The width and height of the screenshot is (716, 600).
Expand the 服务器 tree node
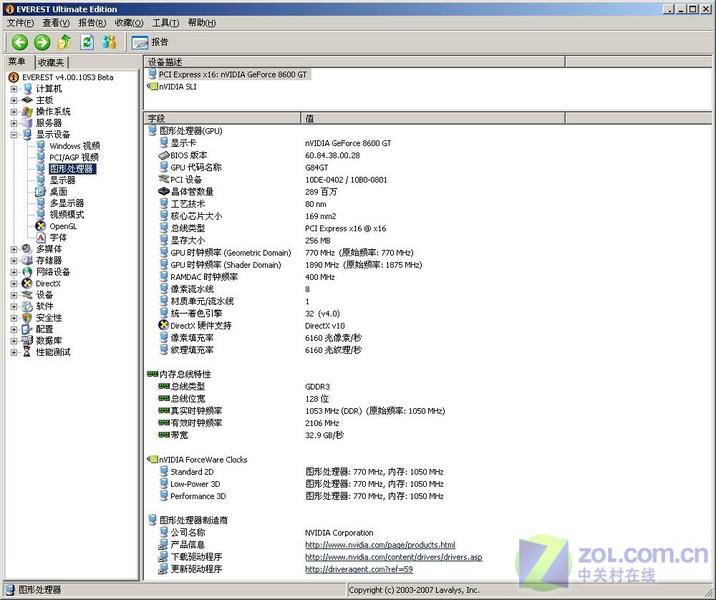tap(14, 123)
